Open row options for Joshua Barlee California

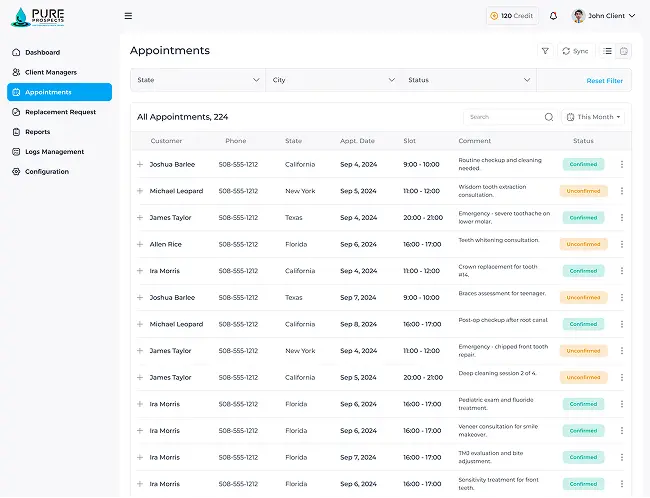[x=621, y=164]
